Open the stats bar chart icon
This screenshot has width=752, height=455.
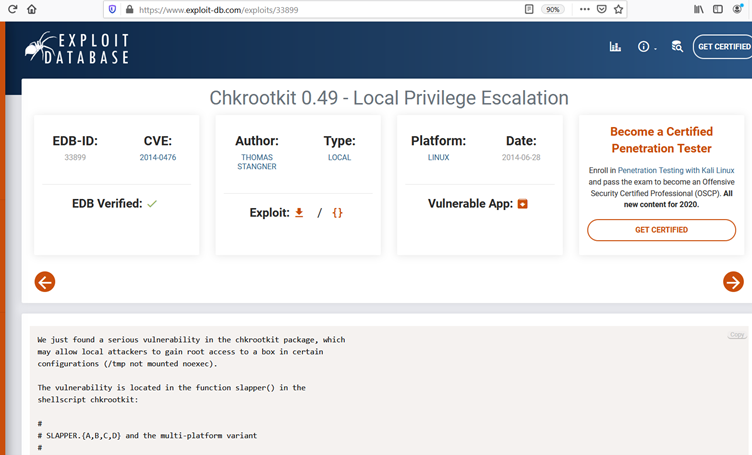click(615, 47)
